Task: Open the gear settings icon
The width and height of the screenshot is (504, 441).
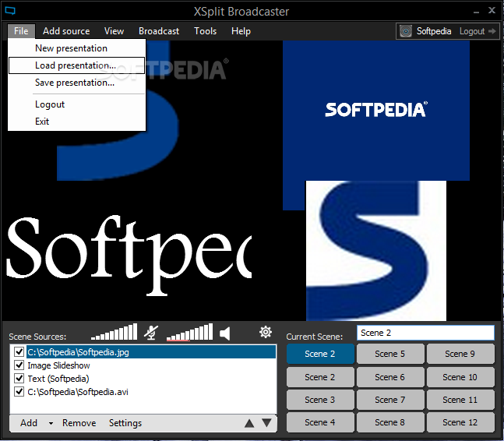Action: click(266, 332)
